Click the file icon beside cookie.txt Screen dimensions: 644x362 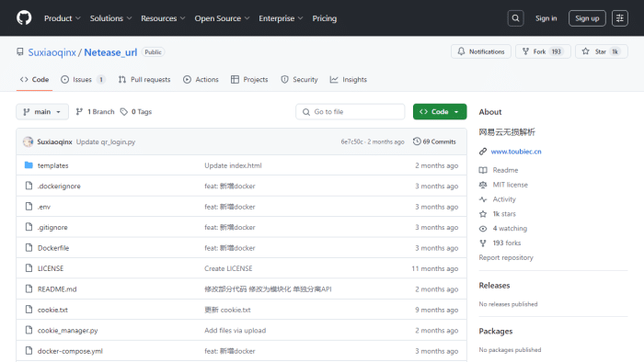(x=29, y=310)
